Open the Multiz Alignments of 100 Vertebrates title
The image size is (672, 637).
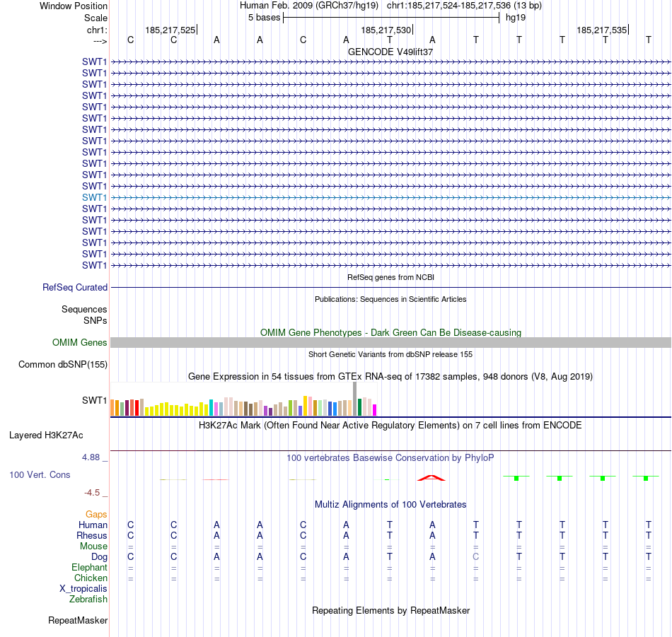(x=390, y=505)
